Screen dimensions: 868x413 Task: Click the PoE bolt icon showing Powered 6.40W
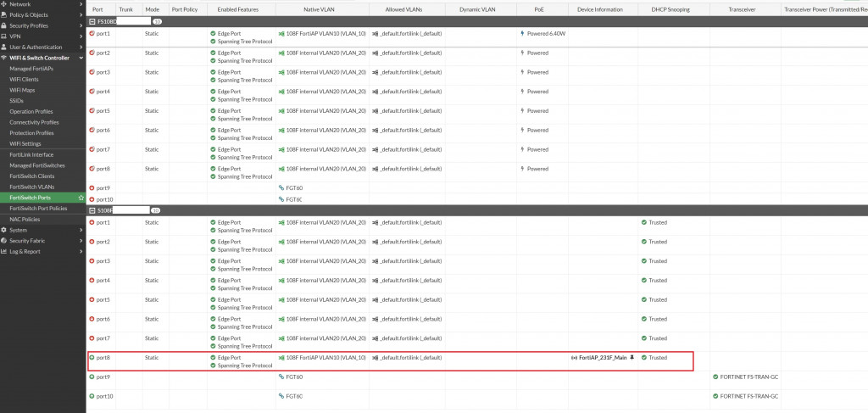(x=522, y=33)
